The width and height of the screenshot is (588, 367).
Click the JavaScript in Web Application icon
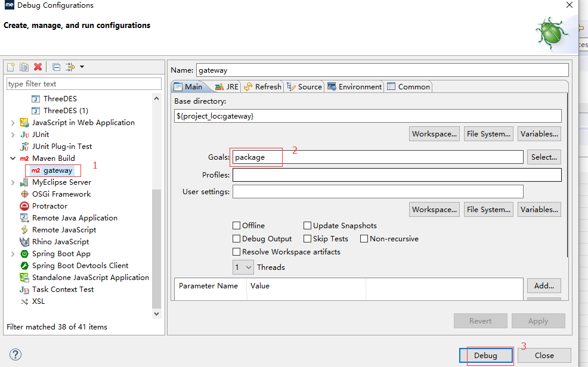coord(24,123)
